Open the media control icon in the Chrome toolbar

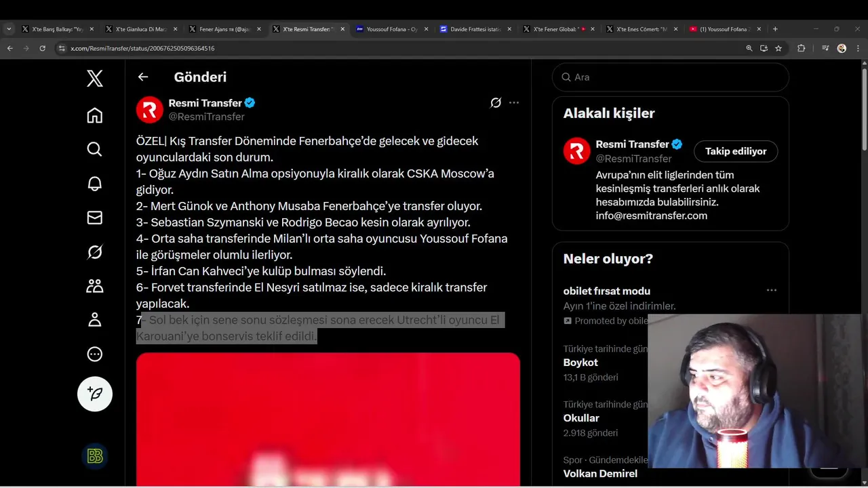point(825,48)
